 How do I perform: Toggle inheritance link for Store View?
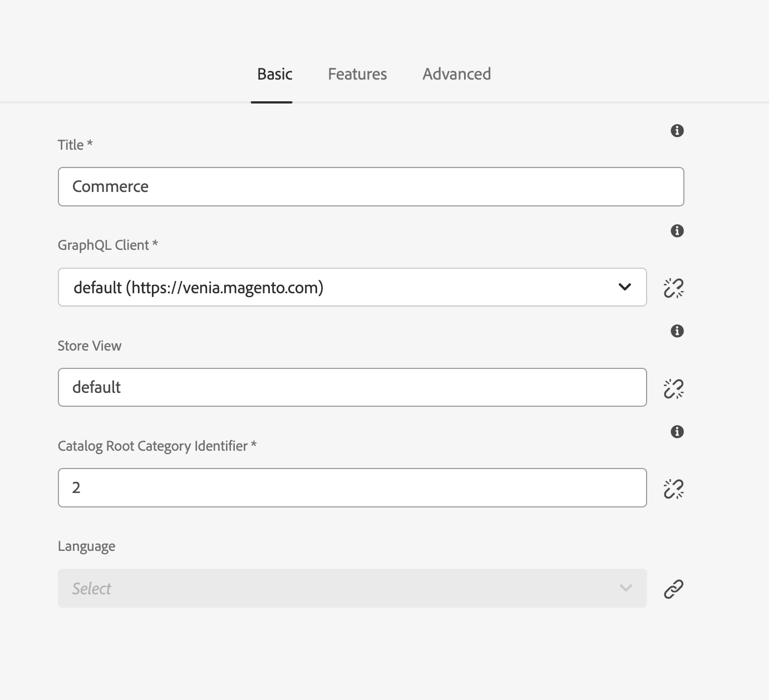coord(673,388)
